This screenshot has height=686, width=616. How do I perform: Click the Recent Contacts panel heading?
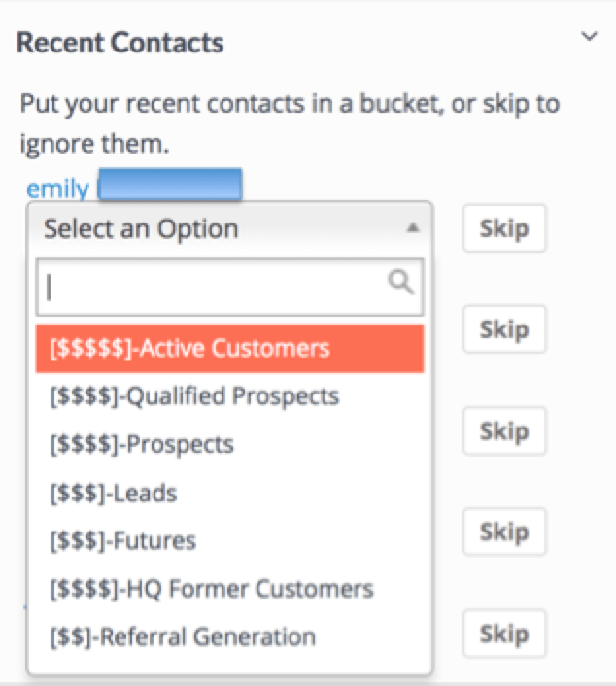[x=120, y=43]
